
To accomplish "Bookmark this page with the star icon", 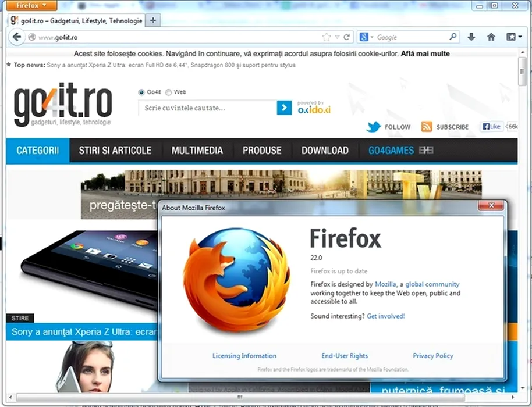I will (x=326, y=37).
